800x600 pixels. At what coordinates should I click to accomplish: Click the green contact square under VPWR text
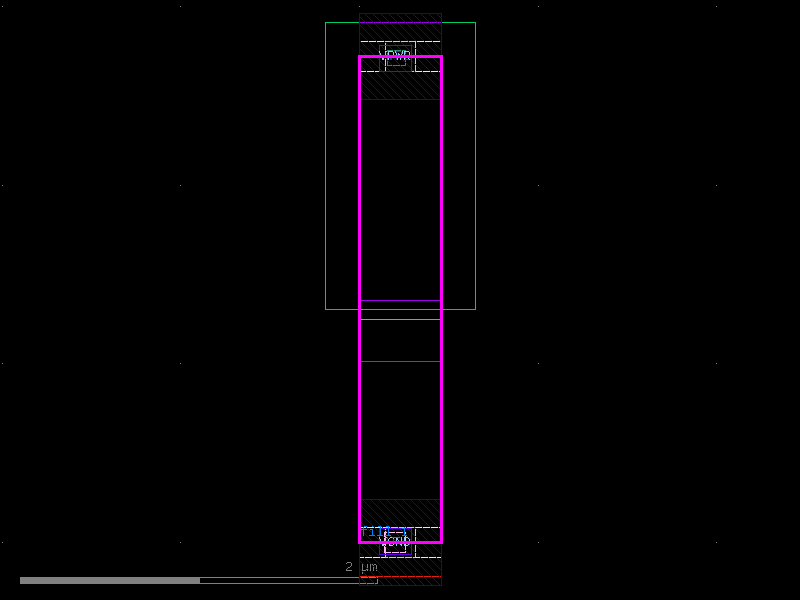click(397, 62)
